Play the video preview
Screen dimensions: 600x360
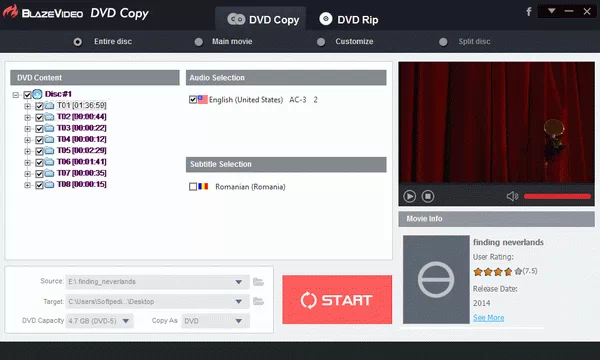[409, 196]
